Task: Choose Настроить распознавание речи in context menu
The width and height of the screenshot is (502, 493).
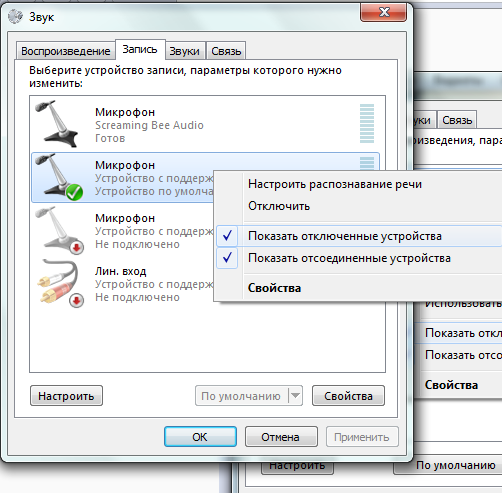Action: click(335, 184)
